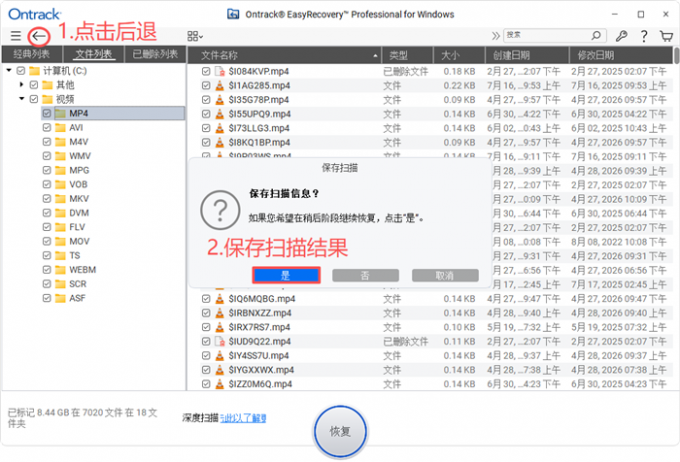This screenshot has height=462, width=680.
Task: Toggle the AVI folder checkbox
Action: [47, 128]
